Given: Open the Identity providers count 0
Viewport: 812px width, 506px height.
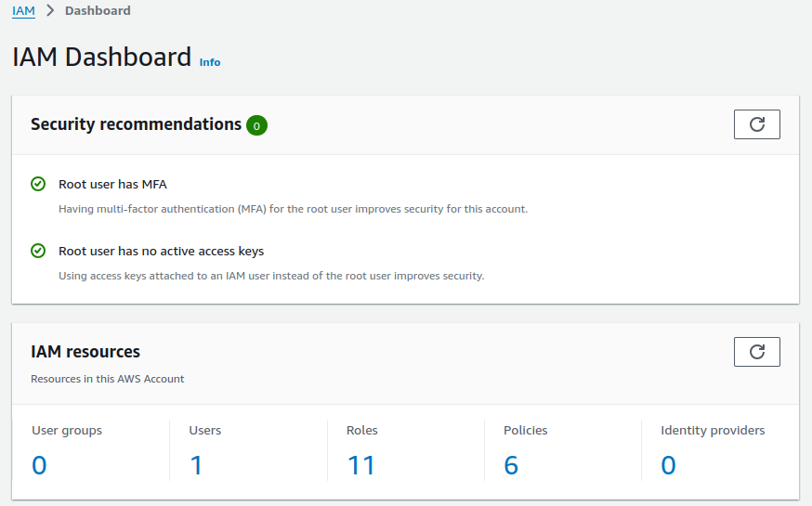Looking at the screenshot, I should click(x=669, y=465).
